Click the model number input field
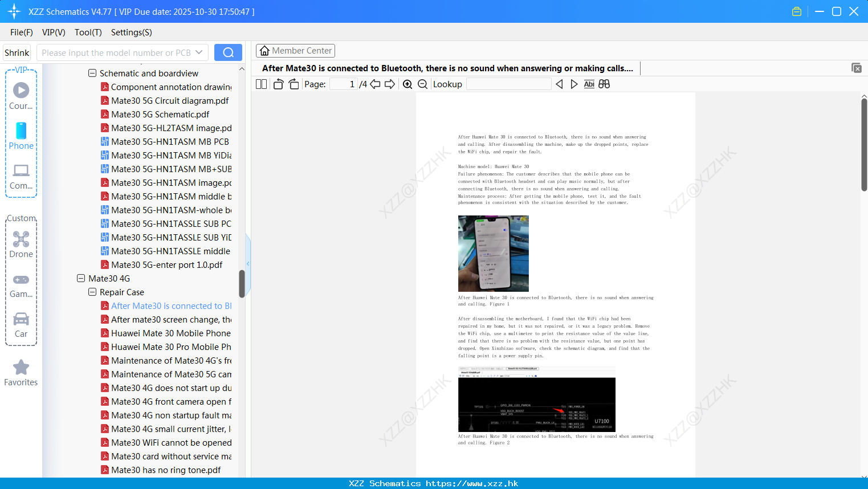This screenshot has height=489, width=868. pyautogui.click(x=116, y=52)
